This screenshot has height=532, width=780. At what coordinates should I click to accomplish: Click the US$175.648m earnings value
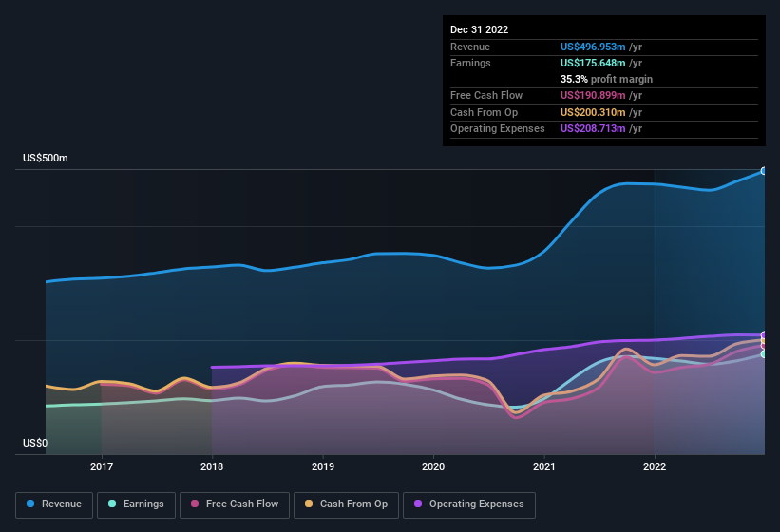coord(593,63)
